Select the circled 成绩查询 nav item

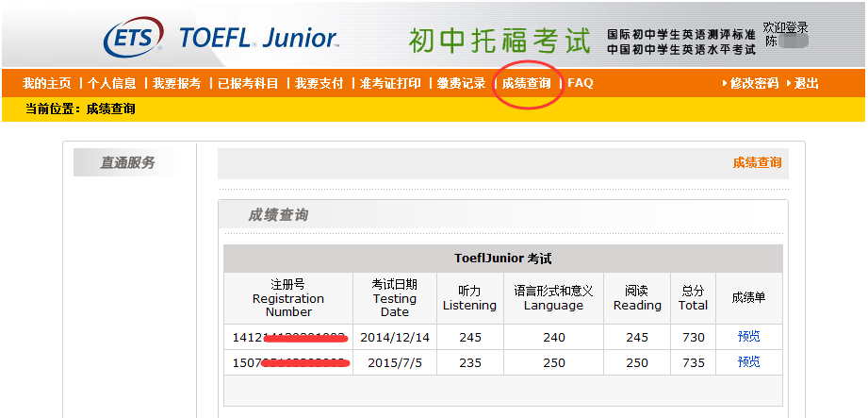[526, 83]
